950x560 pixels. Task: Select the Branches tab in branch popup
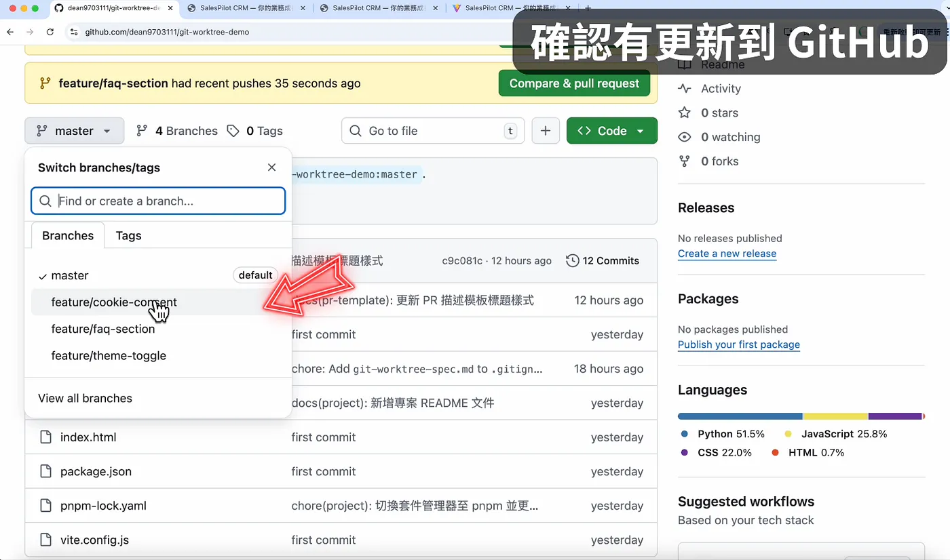(x=68, y=235)
